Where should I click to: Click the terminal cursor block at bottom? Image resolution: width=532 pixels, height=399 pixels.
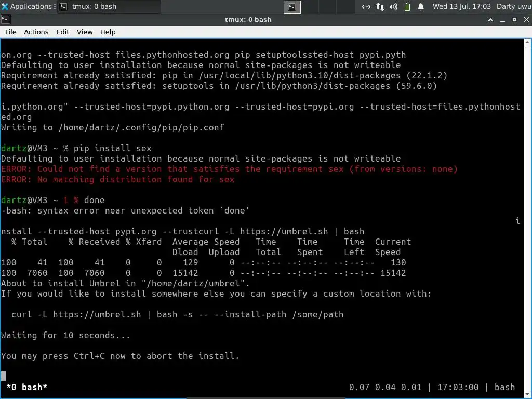pos(4,376)
